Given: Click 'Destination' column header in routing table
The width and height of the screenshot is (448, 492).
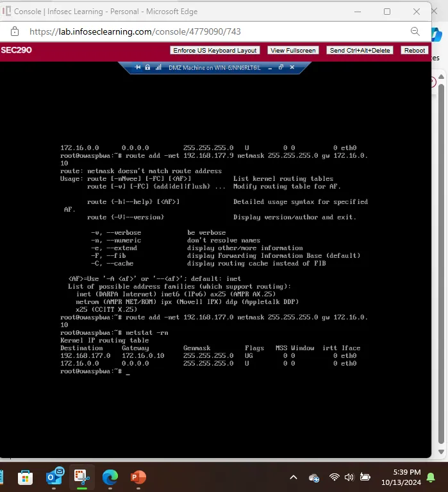Looking at the screenshot, I should click(81, 348).
